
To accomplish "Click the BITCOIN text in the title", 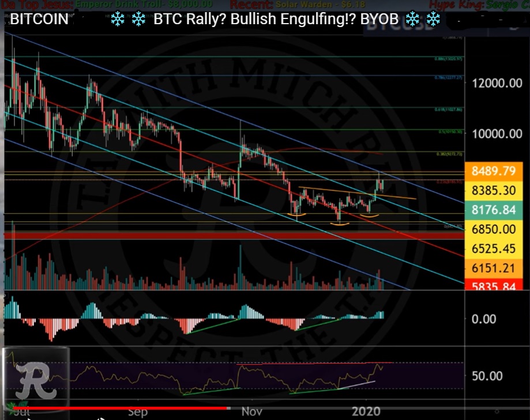I will [39, 19].
